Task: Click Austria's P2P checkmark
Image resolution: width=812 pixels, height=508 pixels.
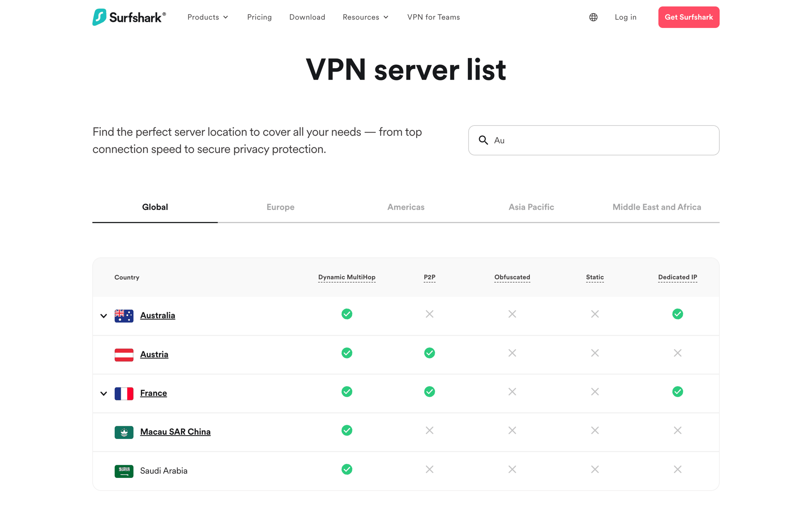Action: click(x=430, y=353)
